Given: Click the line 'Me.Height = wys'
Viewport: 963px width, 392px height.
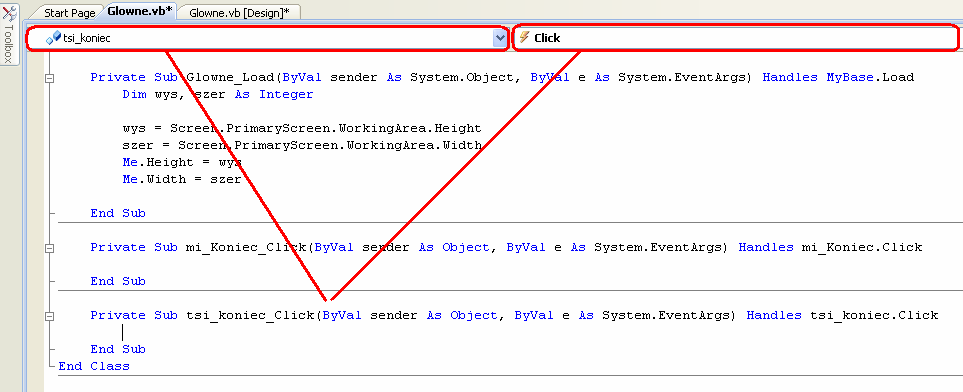Looking at the screenshot, I should [182, 163].
